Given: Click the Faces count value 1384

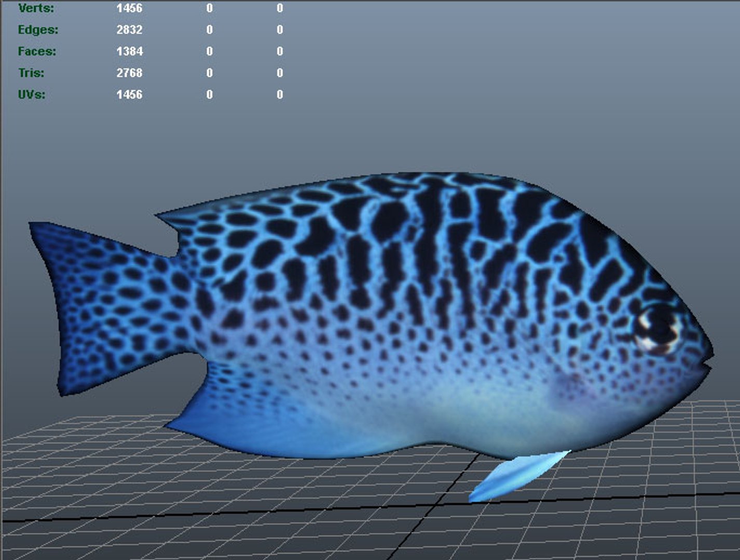Looking at the screenshot, I should (x=129, y=51).
